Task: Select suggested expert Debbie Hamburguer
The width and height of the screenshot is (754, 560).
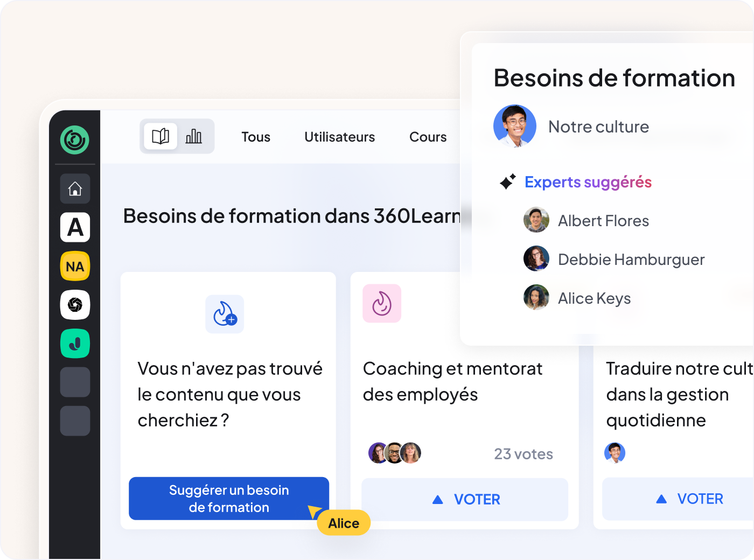Action: [614, 259]
